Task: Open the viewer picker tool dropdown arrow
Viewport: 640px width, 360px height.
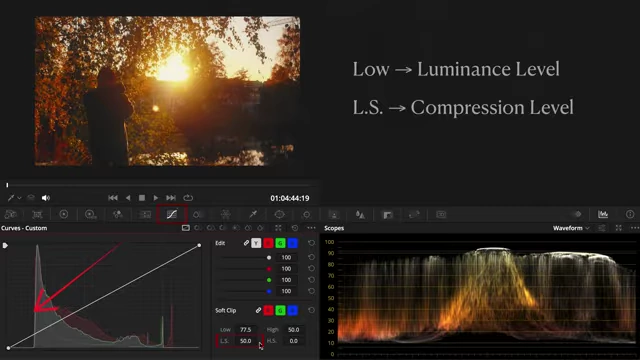Action: (x=19, y=198)
